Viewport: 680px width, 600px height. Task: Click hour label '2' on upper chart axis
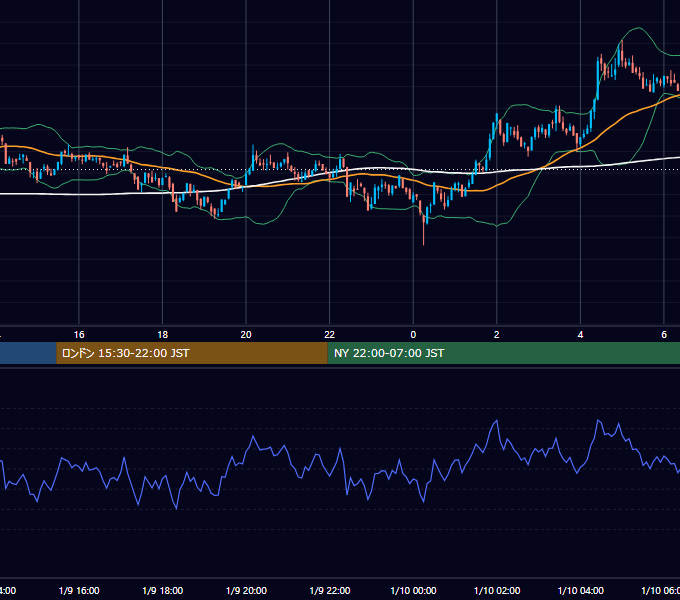pos(497,335)
